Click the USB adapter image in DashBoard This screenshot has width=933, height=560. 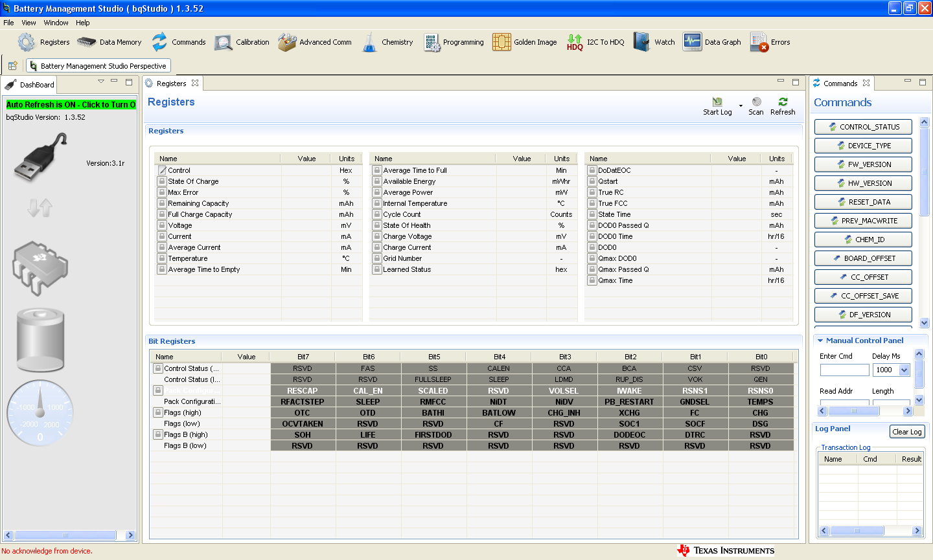pos(41,156)
